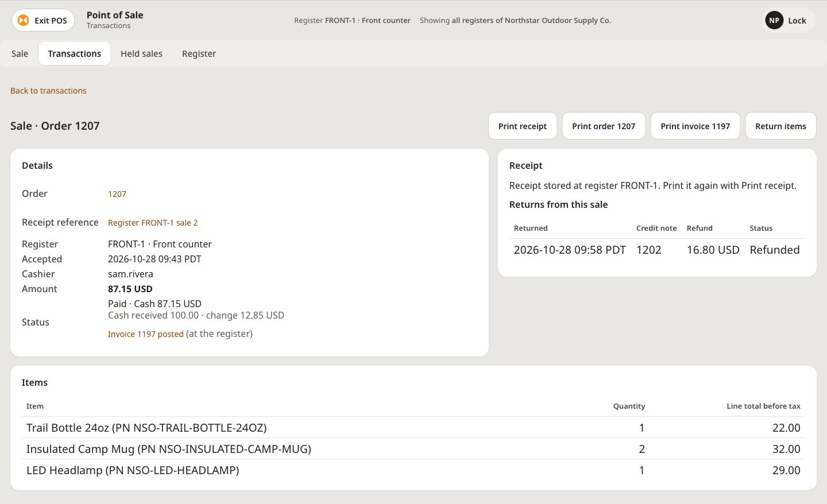The image size is (827, 504).
Task: Click Print order 1207 button
Action: 604,126
